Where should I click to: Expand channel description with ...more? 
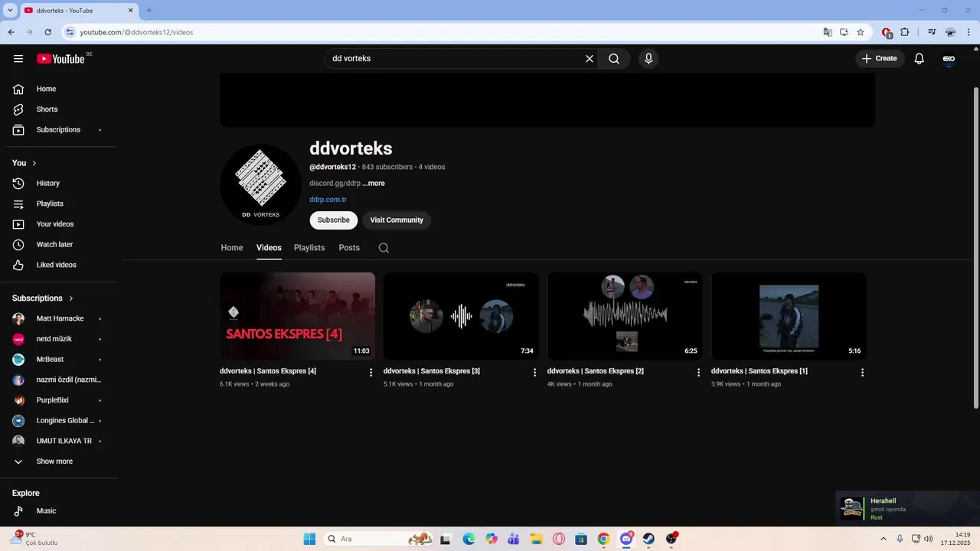pos(374,184)
